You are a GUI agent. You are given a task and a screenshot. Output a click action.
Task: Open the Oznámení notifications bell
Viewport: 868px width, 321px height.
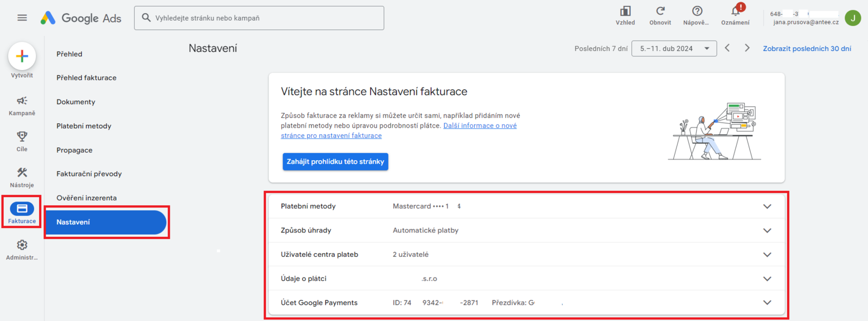click(735, 11)
